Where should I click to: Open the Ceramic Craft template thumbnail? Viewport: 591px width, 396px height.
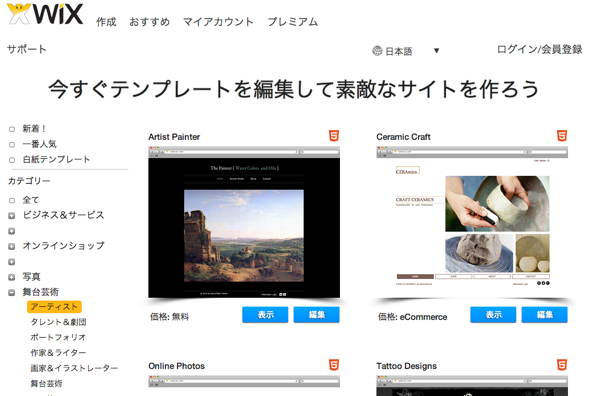point(472,222)
